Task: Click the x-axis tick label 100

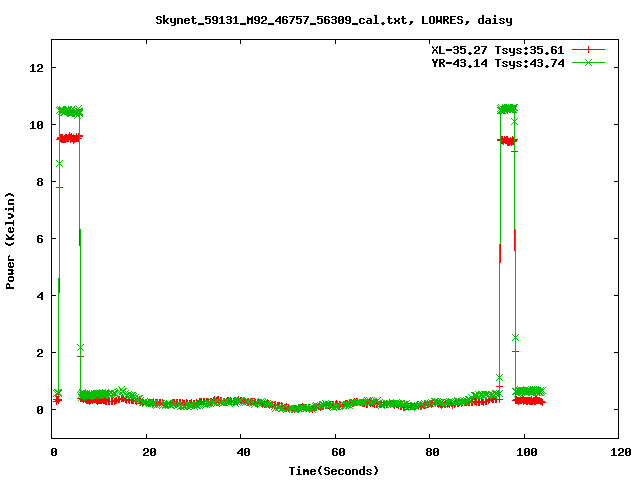Action: 527,452
